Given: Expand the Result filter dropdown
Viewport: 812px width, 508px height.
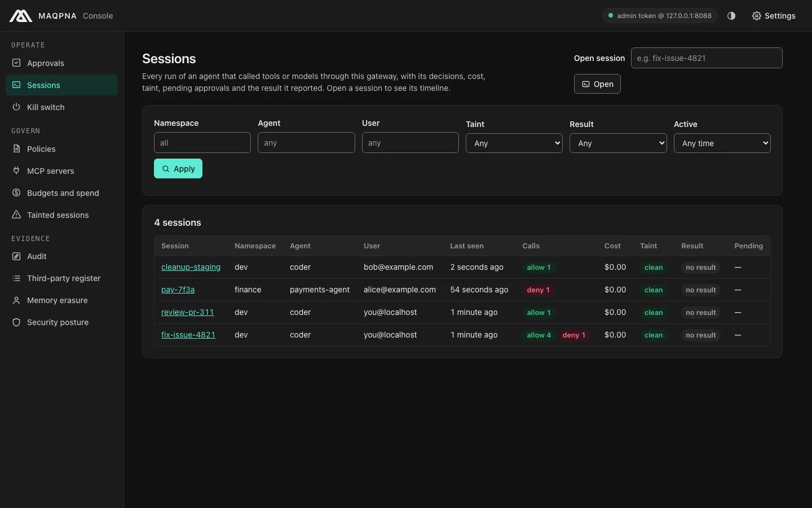Looking at the screenshot, I should click(x=618, y=143).
